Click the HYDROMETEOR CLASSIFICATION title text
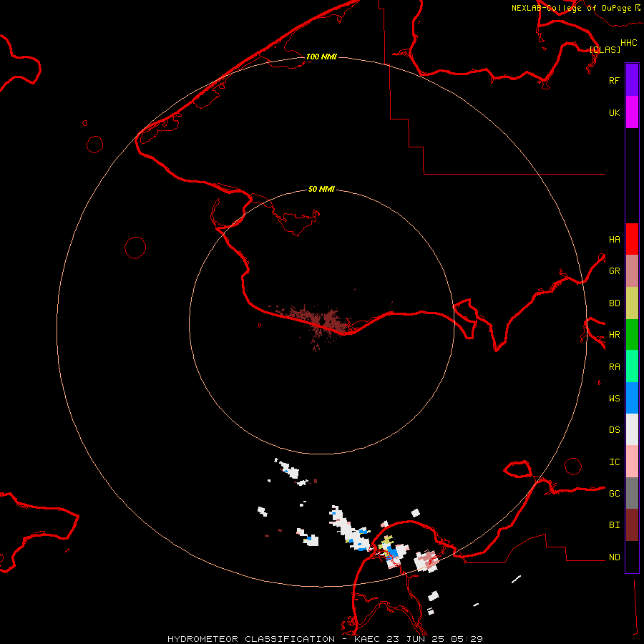 tap(251, 639)
